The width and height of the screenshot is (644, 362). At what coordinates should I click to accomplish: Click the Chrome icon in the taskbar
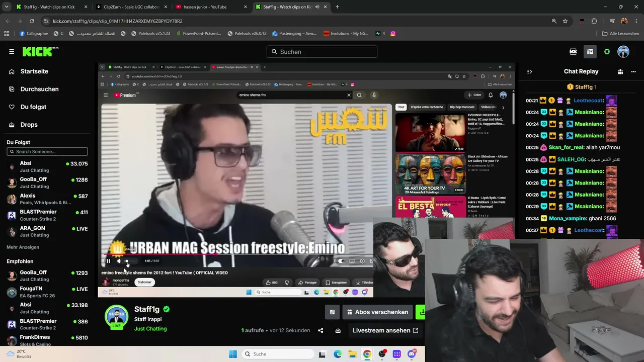click(367, 354)
